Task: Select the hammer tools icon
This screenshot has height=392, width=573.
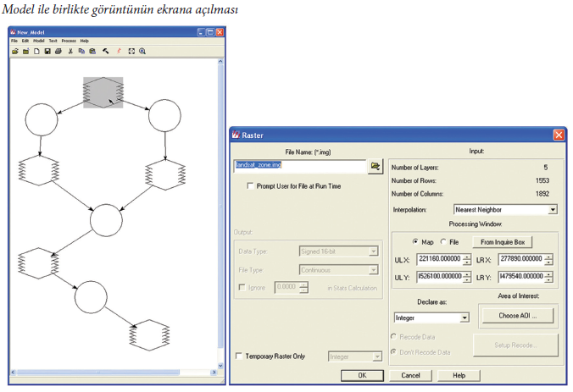Action: point(105,51)
